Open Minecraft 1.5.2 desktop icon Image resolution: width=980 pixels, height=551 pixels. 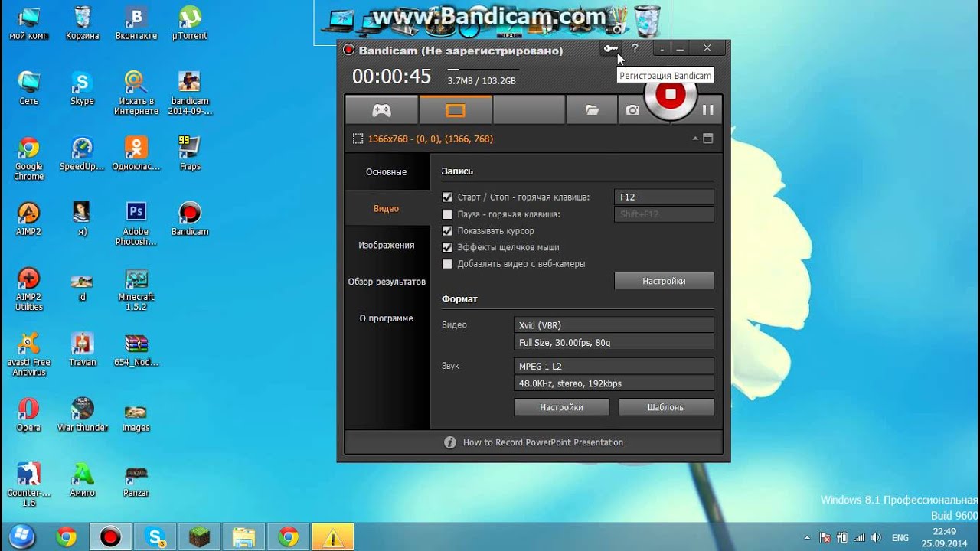tap(136, 289)
